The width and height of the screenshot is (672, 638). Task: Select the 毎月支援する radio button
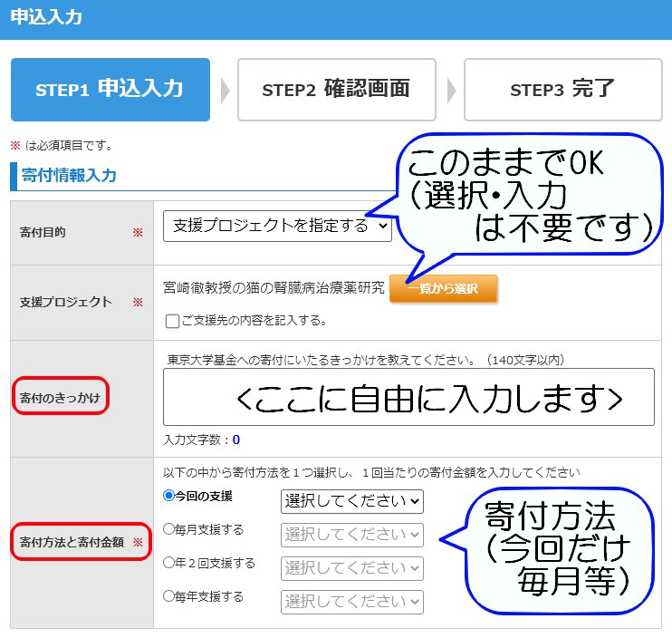pyautogui.click(x=168, y=529)
